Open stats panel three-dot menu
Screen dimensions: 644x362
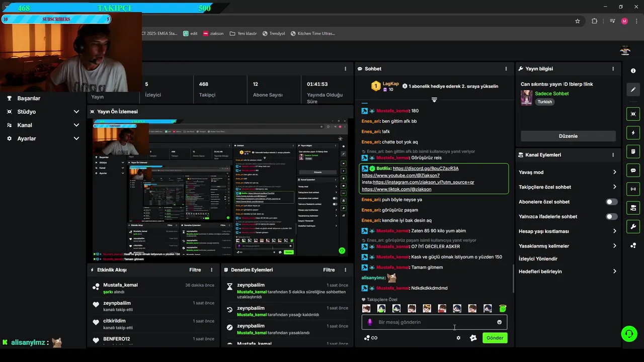click(345, 69)
